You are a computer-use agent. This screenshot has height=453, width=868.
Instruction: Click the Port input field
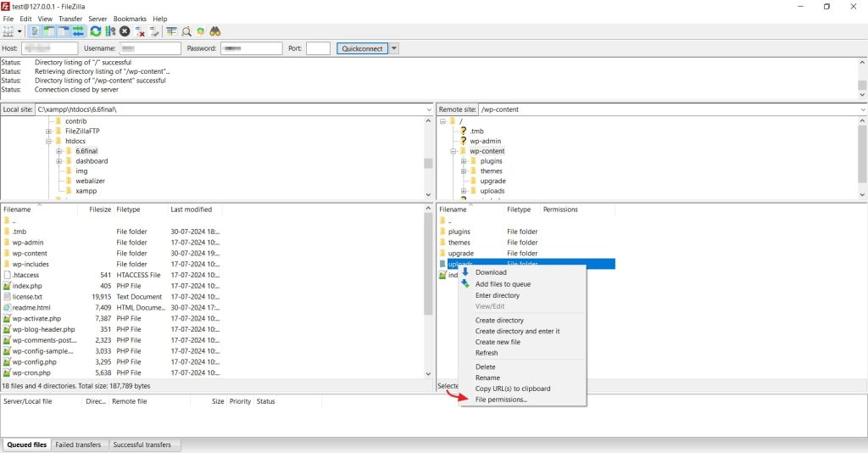coord(318,48)
